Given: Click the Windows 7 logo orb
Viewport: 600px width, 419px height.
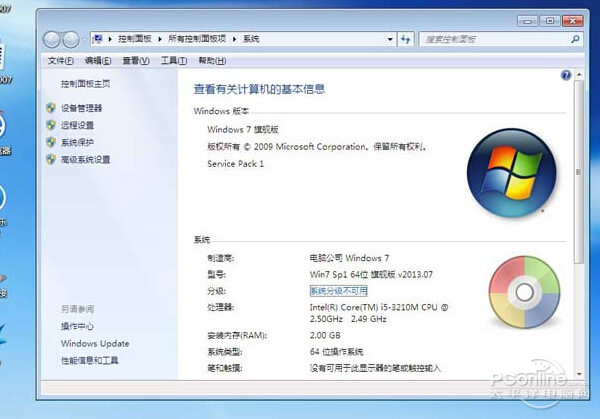Looking at the screenshot, I should click(511, 173).
